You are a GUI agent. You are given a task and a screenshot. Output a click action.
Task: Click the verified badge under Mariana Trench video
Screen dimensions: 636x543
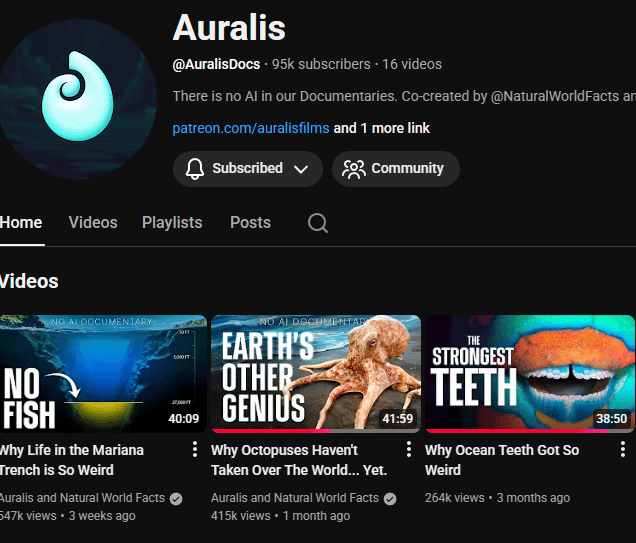coord(176,499)
